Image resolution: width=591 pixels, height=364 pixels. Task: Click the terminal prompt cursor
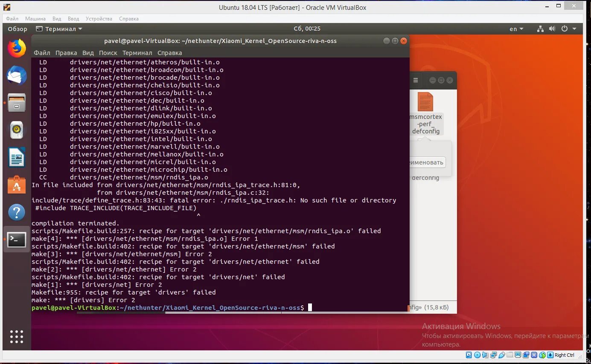coord(310,307)
